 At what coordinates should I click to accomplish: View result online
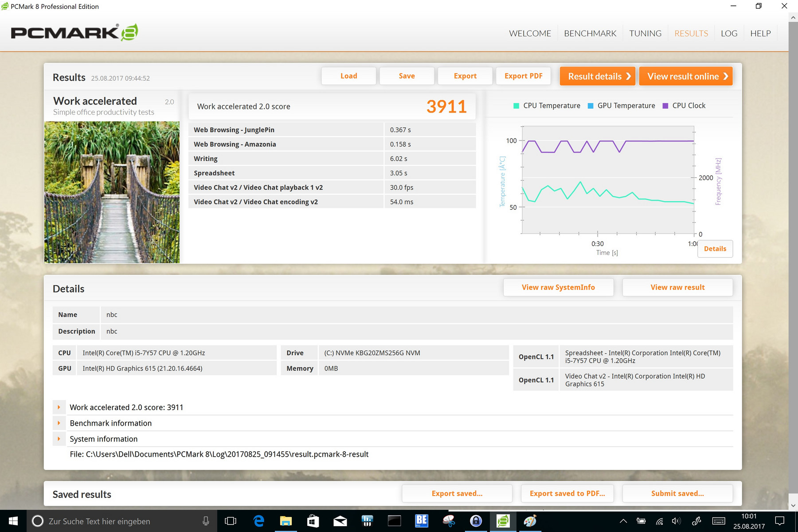click(x=686, y=76)
